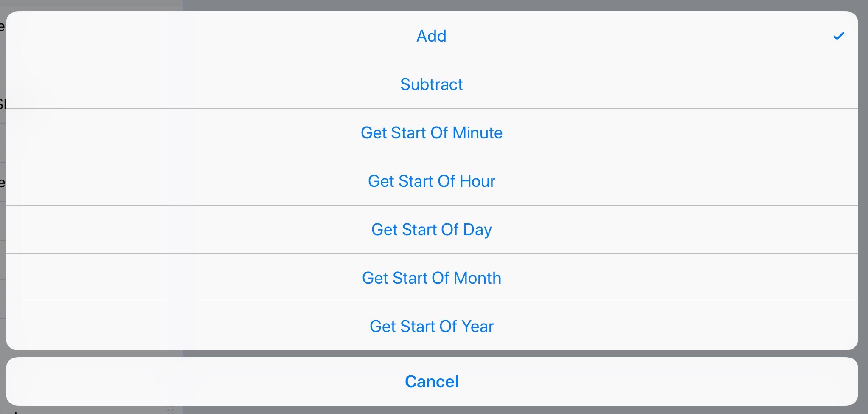The image size is (868, 414).
Task: Set date operation to Subtract
Action: click(x=432, y=84)
